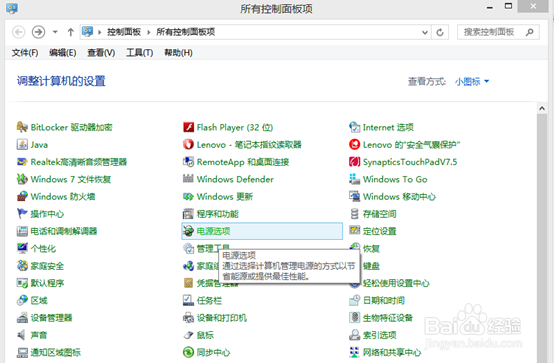Click the 任务栏 icon
This screenshot has height=363, width=554.
188,300
